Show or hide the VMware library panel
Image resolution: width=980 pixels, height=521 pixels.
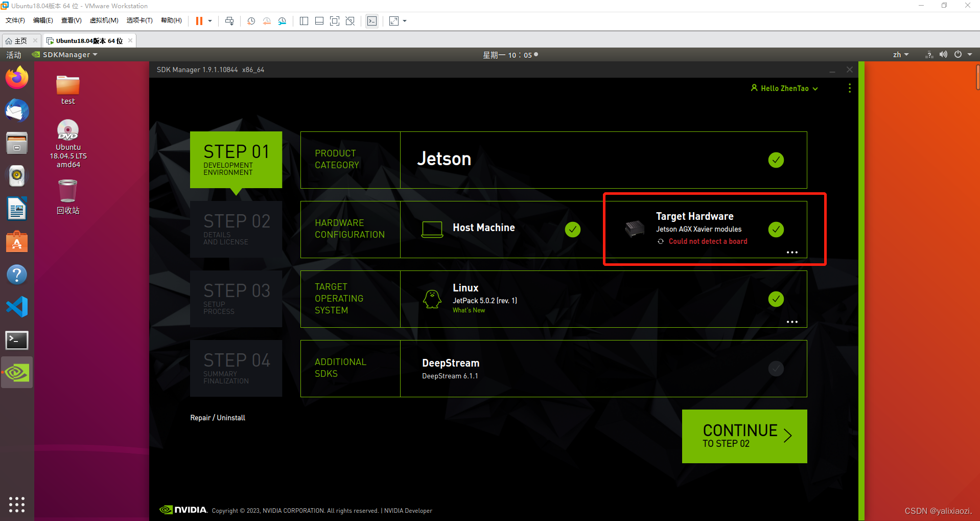(304, 21)
